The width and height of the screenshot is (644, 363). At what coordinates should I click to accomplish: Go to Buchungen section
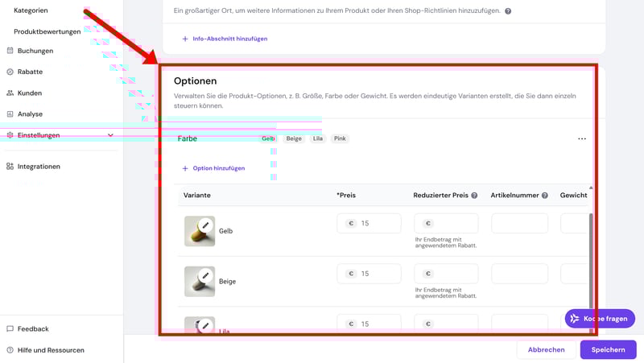pyautogui.click(x=35, y=51)
